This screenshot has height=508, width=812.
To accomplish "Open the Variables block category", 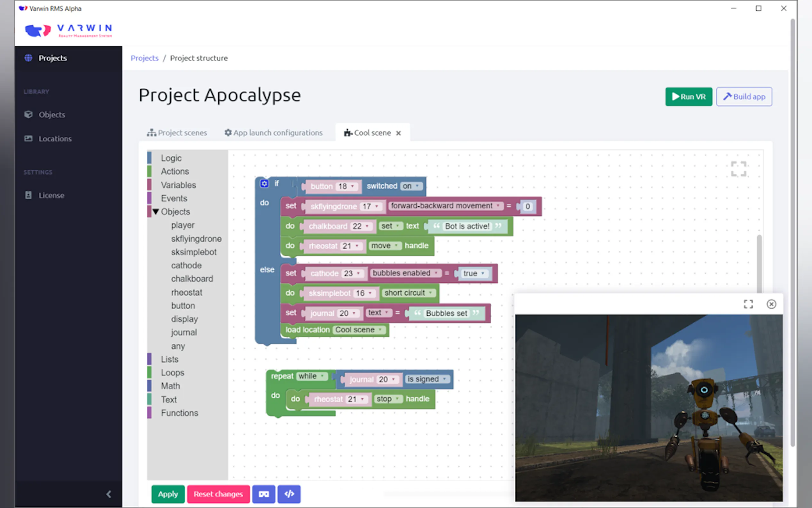I will tap(178, 185).
